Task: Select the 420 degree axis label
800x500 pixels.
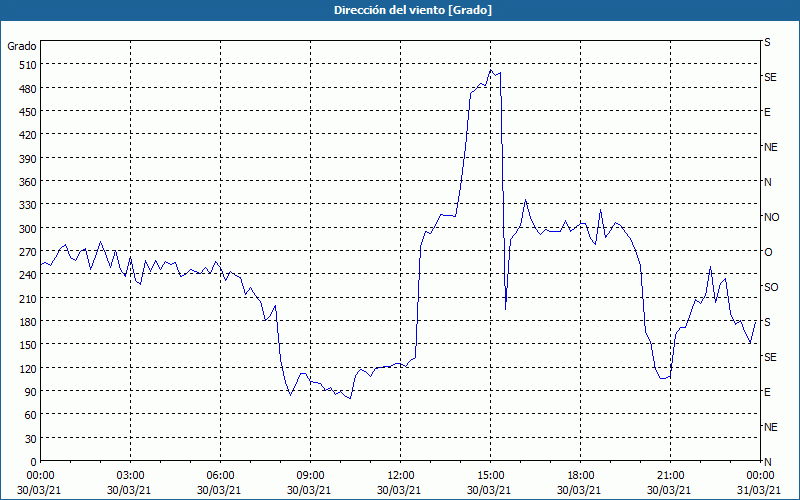Action: [x=28, y=135]
